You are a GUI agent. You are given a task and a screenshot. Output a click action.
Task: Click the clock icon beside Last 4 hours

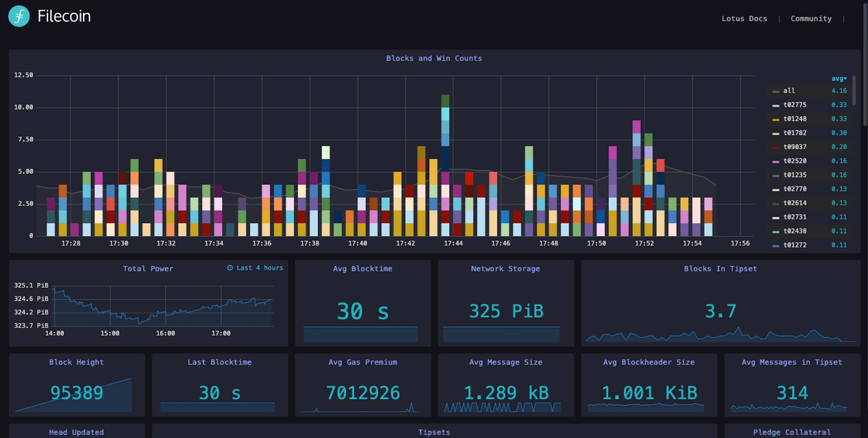point(230,268)
